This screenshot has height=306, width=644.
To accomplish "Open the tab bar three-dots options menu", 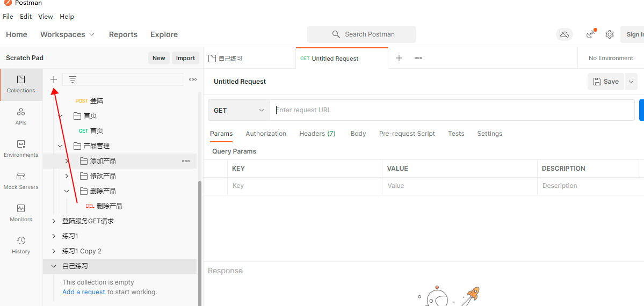I will (x=418, y=58).
